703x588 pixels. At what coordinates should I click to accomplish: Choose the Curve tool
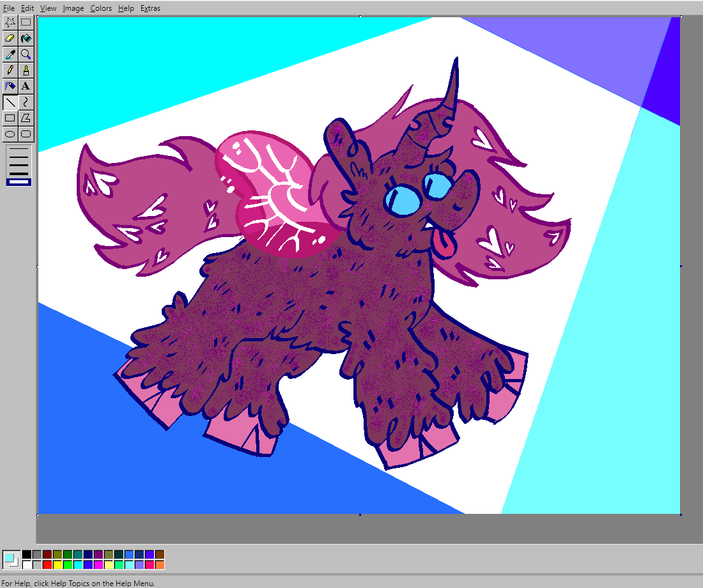point(26,102)
